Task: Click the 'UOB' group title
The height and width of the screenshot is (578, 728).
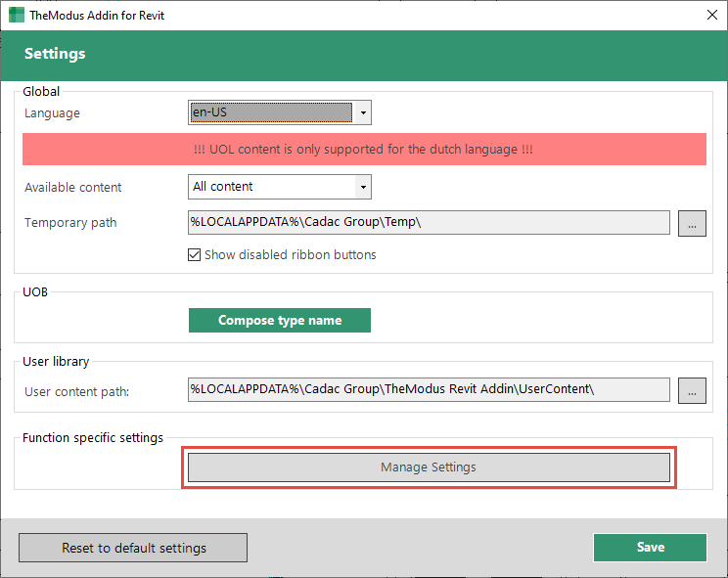Action: 35,292
